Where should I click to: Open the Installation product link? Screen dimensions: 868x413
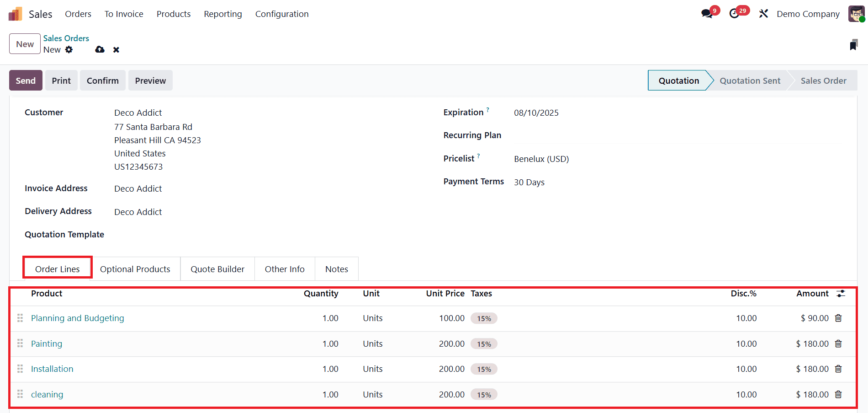pos(52,369)
